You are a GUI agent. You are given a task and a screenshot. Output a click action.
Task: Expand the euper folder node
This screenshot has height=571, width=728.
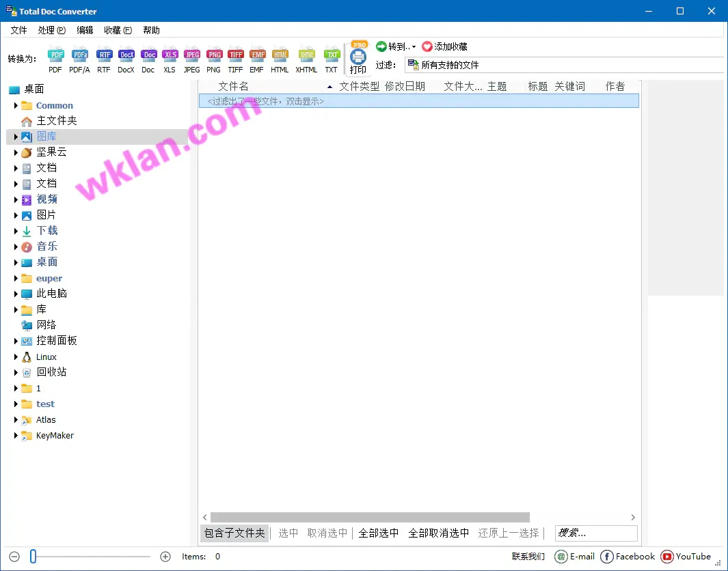coord(15,278)
